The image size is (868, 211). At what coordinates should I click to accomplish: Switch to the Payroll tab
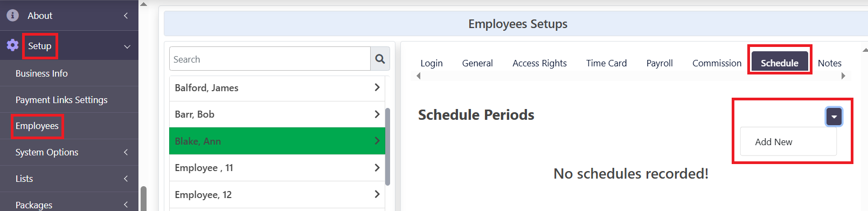[x=659, y=63]
